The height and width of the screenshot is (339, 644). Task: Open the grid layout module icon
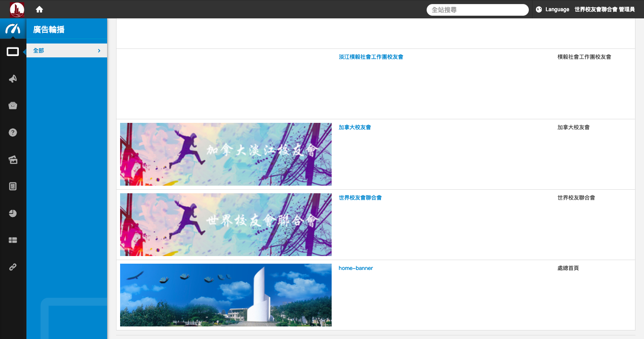(13, 240)
